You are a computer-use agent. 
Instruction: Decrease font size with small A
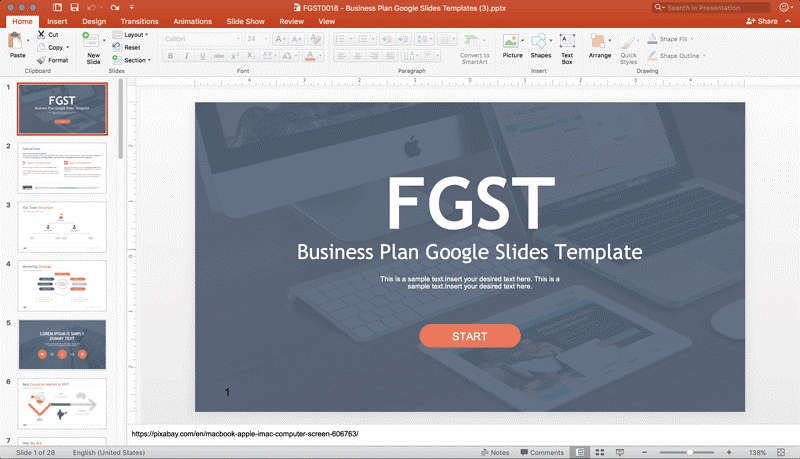pos(297,39)
